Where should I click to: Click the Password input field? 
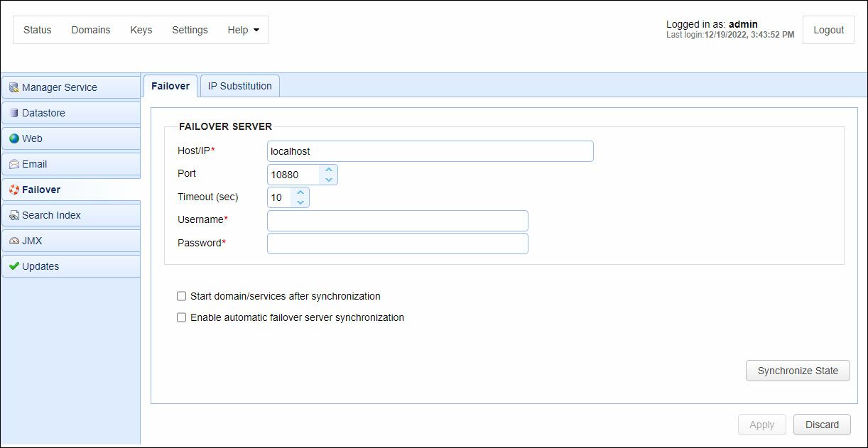(x=398, y=244)
